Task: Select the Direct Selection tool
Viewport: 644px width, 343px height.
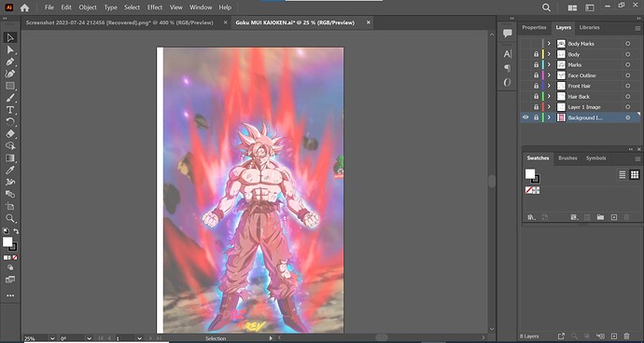Action: click(x=10, y=50)
